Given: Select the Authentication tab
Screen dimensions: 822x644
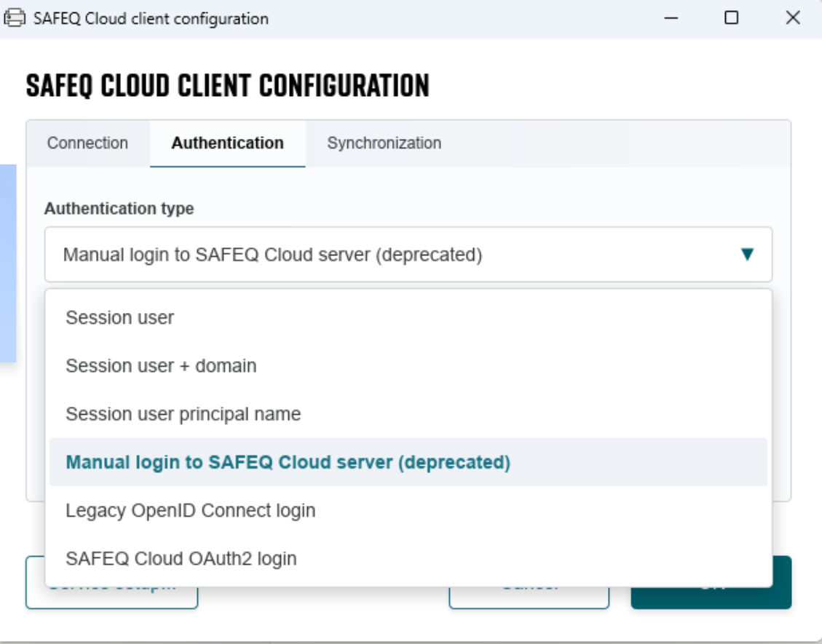Looking at the screenshot, I should (227, 143).
